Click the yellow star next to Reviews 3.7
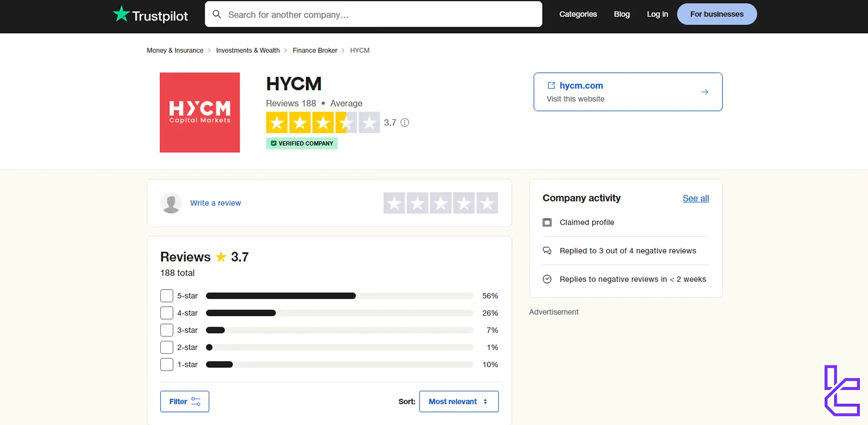Screen dimensions: 868x425 pos(221,257)
